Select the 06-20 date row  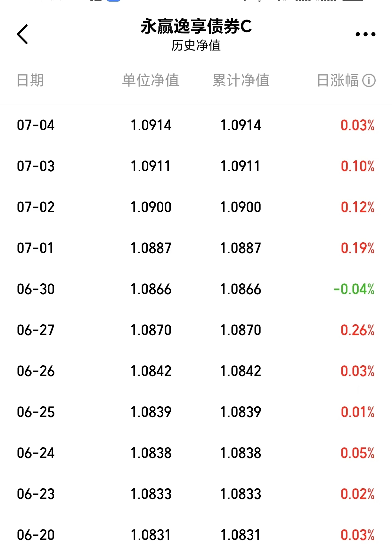click(196, 535)
